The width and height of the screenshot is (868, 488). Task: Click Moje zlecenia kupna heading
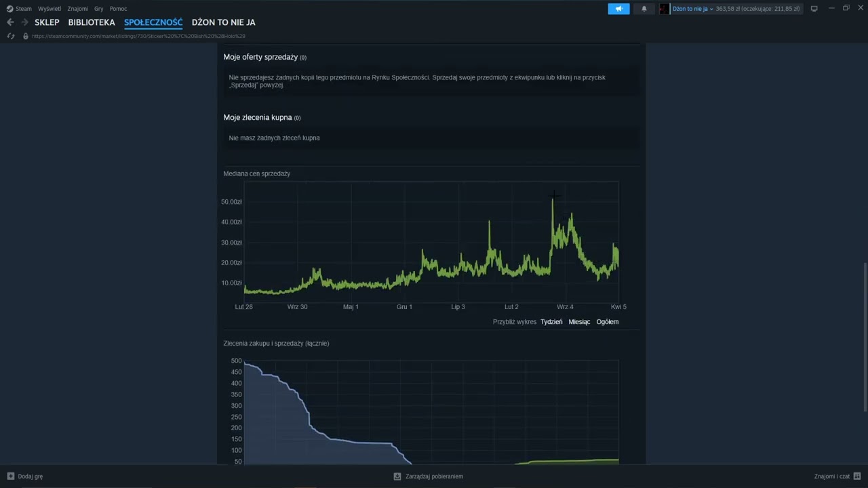[x=258, y=117]
